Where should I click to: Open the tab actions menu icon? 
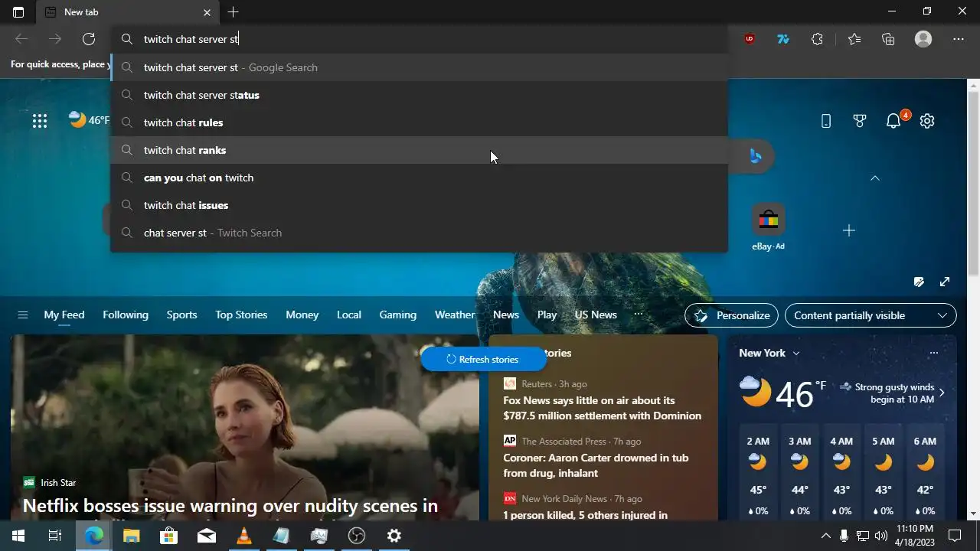(x=18, y=12)
